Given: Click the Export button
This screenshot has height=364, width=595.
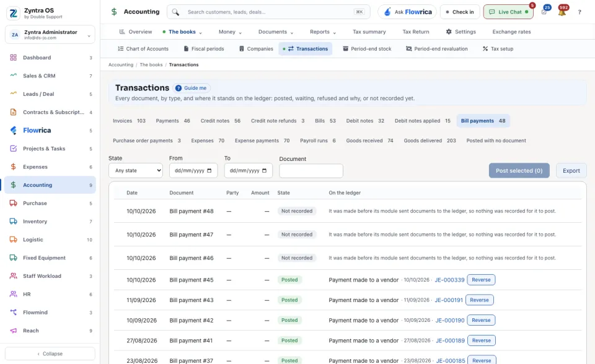Looking at the screenshot, I should (x=571, y=171).
